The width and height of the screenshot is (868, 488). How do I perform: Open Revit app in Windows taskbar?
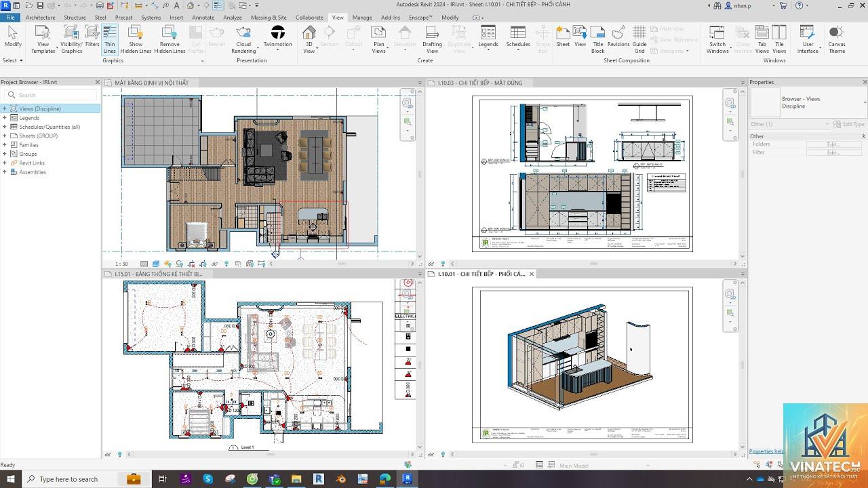pyautogui.click(x=408, y=479)
